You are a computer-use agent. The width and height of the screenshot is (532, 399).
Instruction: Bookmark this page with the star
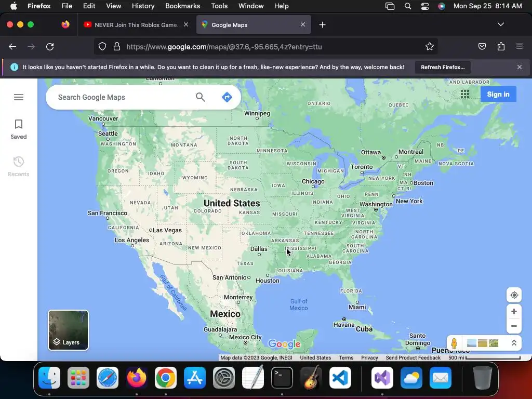430,47
